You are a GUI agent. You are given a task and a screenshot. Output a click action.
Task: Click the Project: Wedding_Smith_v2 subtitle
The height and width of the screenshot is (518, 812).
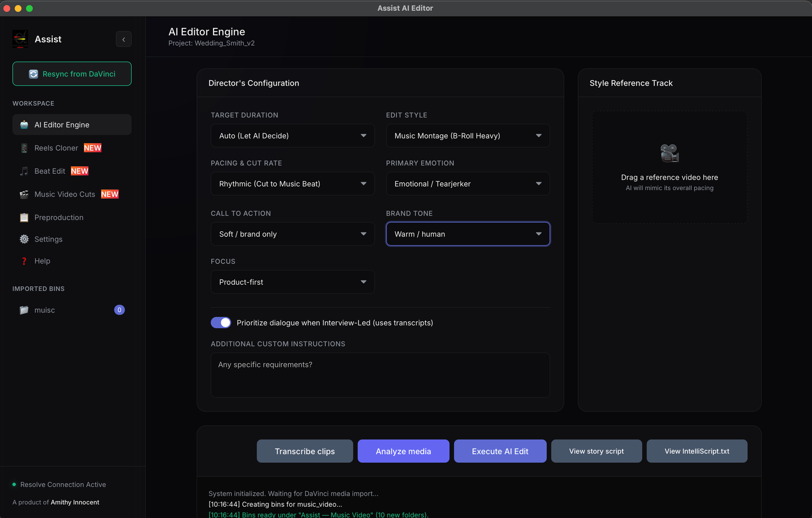tap(212, 43)
